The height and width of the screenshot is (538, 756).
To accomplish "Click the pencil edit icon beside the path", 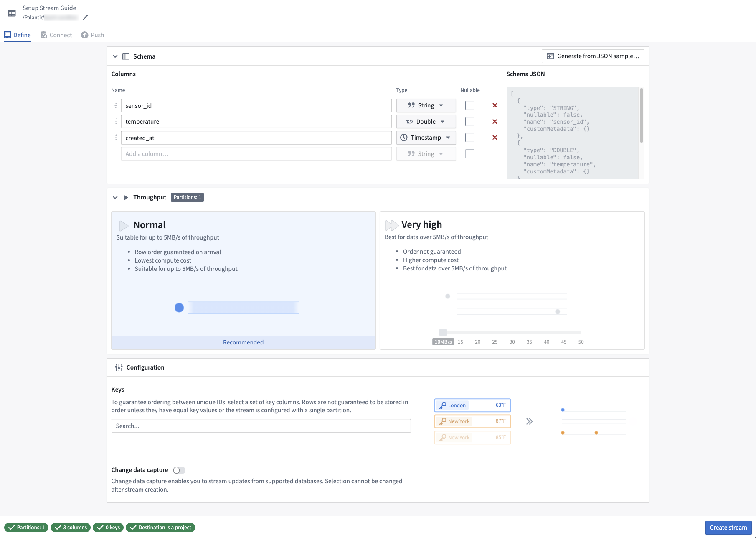I will click(x=85, y=18).
